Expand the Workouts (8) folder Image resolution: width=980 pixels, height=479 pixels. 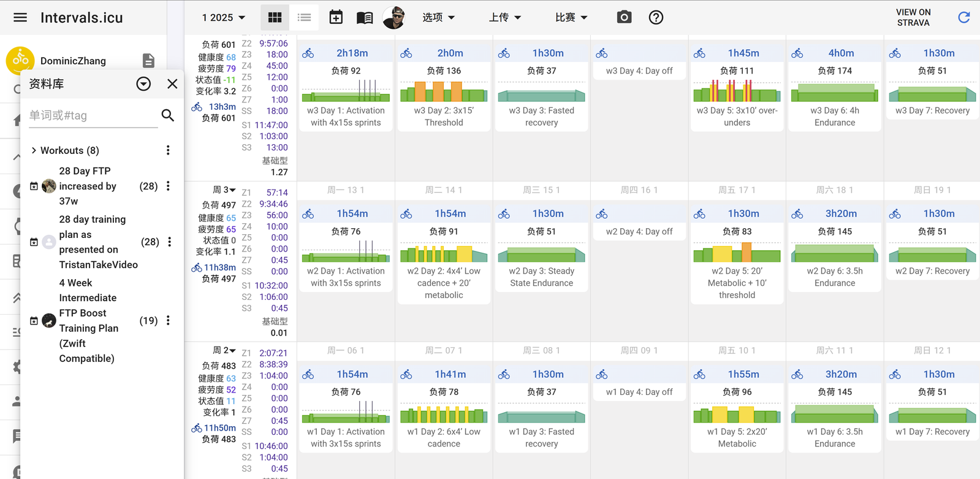pos(34,150)
